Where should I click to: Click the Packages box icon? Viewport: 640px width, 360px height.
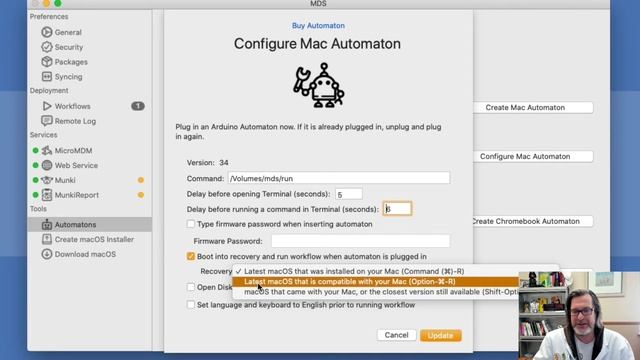47,62
